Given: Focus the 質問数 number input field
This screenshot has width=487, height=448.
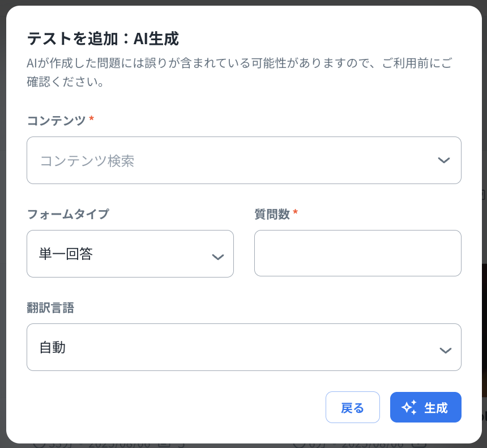Looking at the screenshot, I should (357, 253).
